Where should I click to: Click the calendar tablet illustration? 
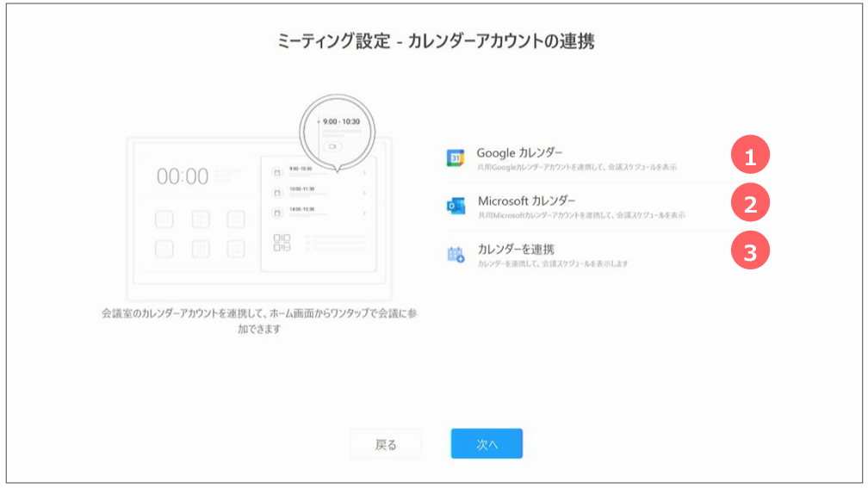(259, 199)
